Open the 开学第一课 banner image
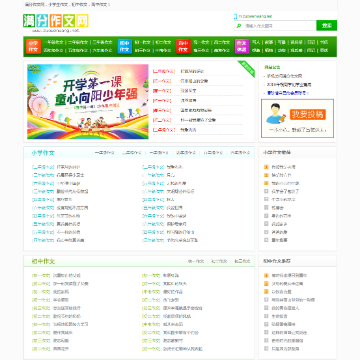 pos(88,102)
